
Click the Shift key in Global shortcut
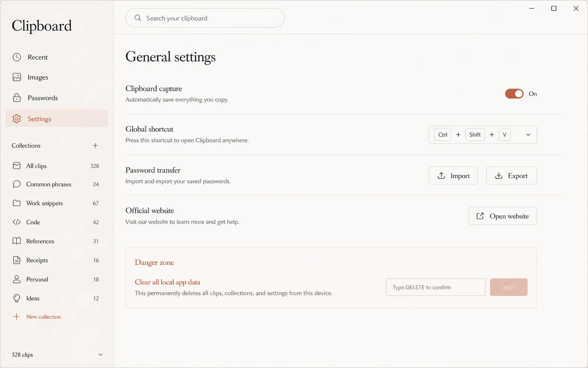(475, 135)
